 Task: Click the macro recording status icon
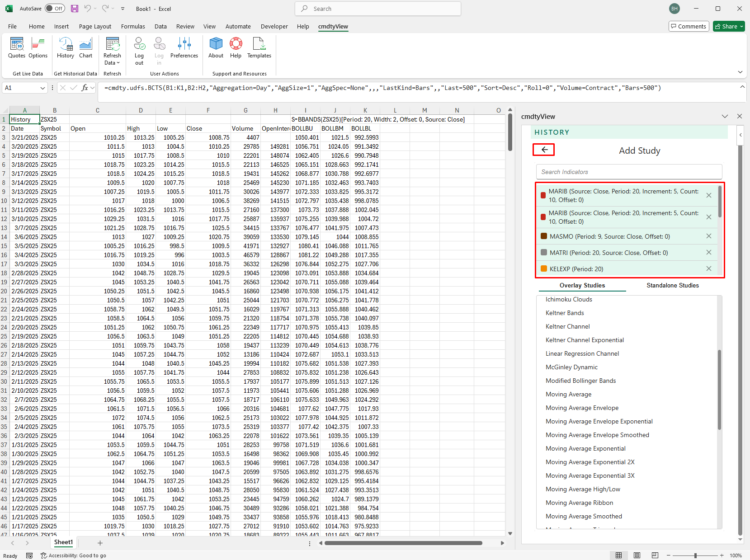pyautogui.click(x=29, y=555)
